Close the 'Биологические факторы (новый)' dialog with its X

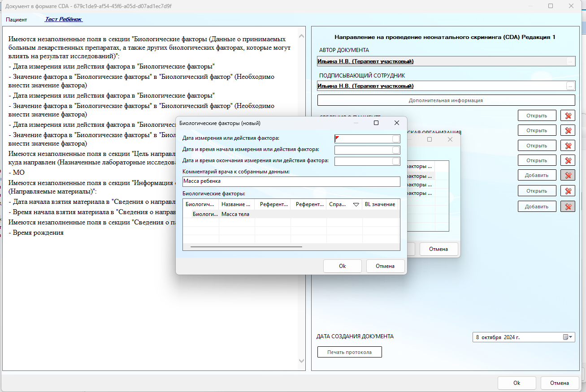click(x=397, y=123)
